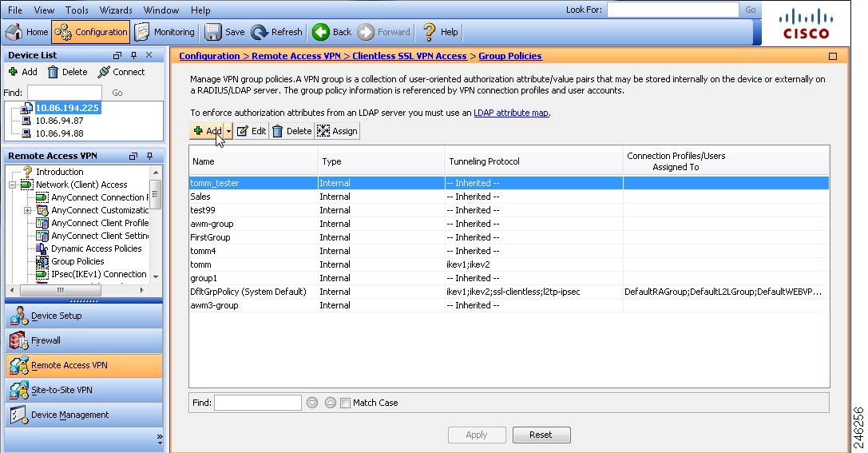Pin the Device List panel

133,55
